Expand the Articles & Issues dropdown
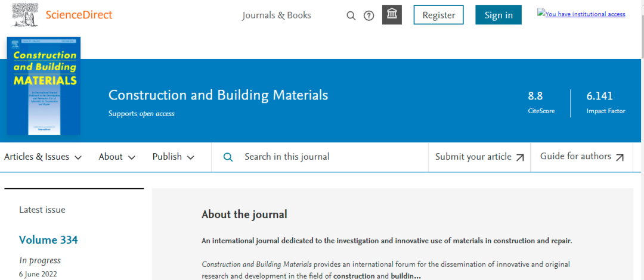This screenshot has height=280, width=644. 43,157
